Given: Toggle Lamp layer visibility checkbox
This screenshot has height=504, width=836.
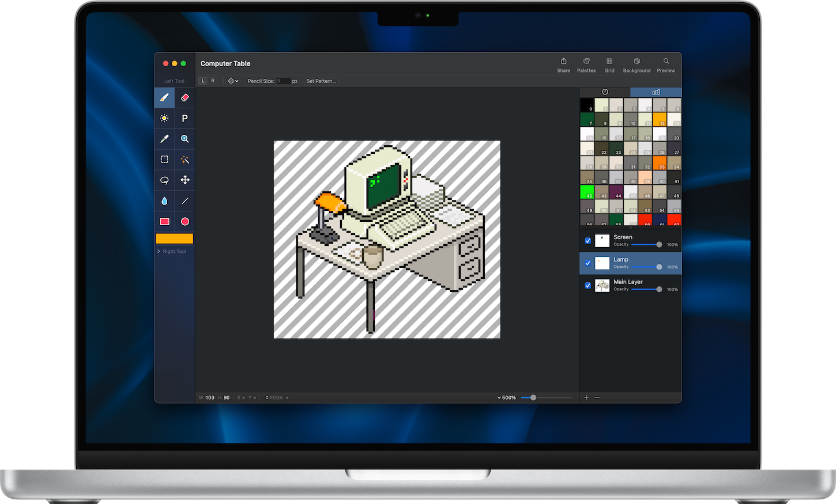Looking at the screenshot, I should click(x=588, y=263).
